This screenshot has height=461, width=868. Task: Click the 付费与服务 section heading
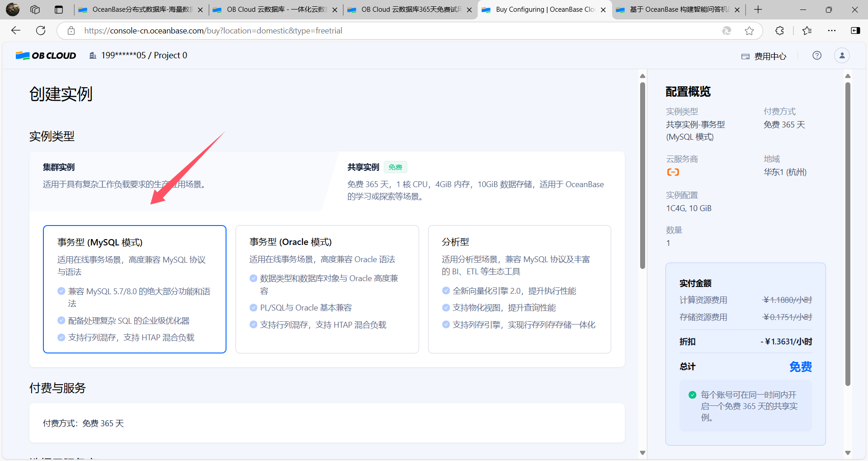pyautogui.click(x=57, y=388)
